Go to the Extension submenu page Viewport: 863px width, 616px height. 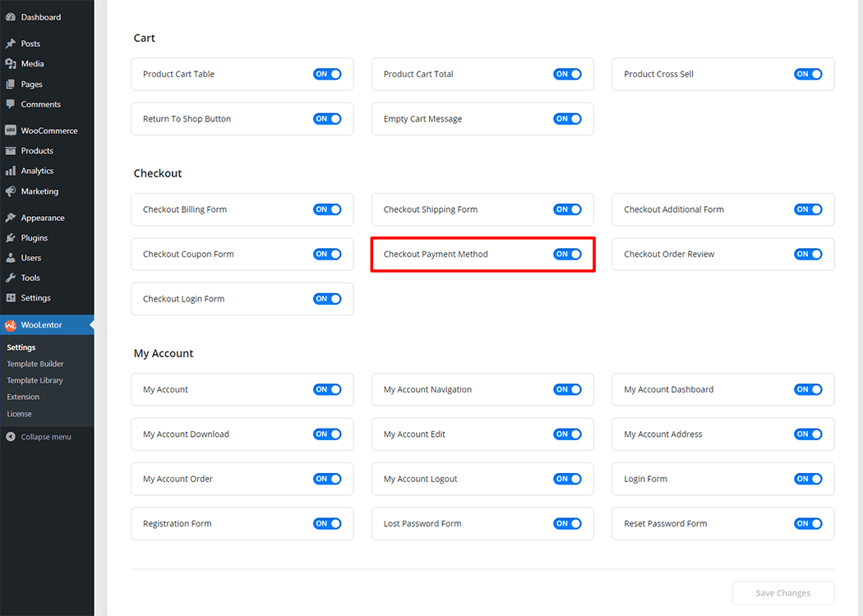23,397
